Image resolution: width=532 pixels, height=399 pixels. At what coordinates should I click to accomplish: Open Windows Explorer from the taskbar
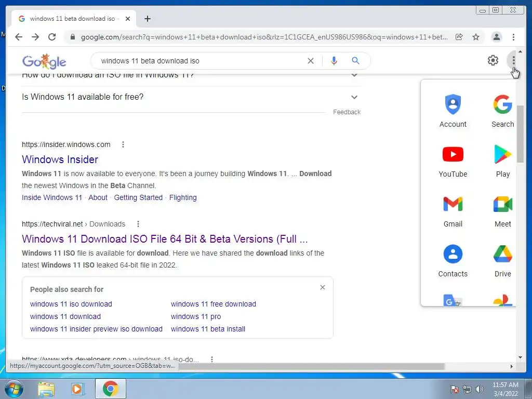[46, 389]
